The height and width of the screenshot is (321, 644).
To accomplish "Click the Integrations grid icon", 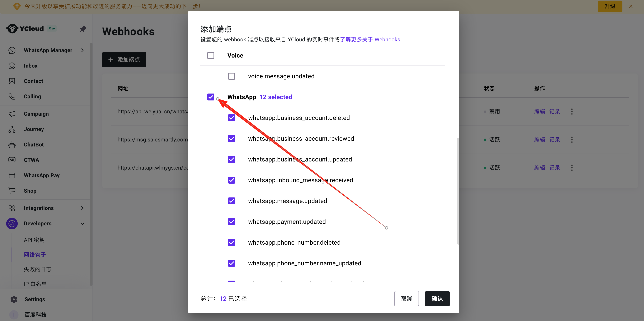I will click(x=12, y=208).
